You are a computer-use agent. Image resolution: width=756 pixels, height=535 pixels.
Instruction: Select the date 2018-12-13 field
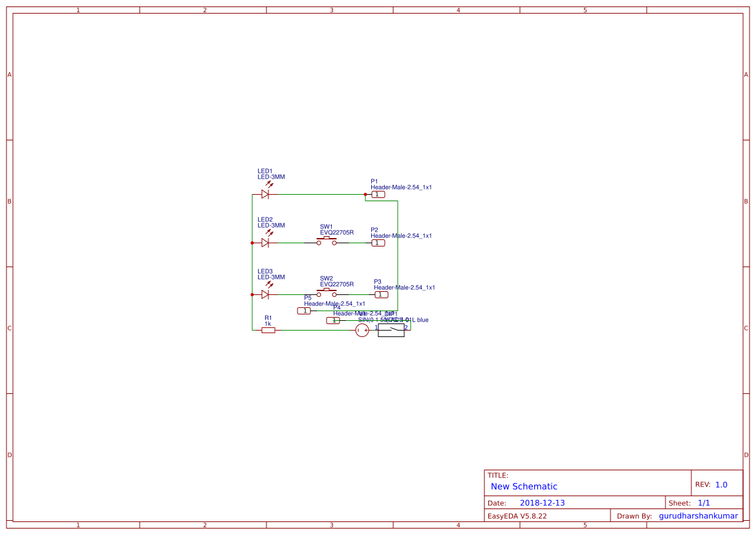542,503
